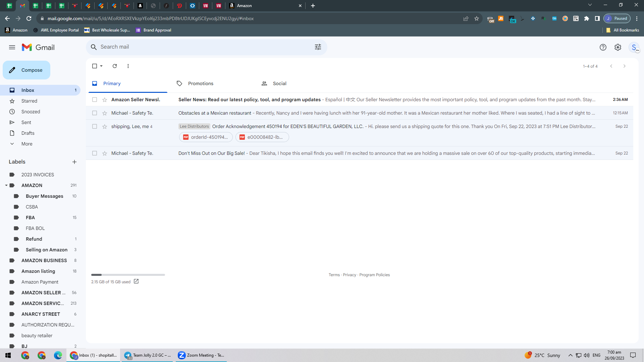Image resolution: width=644 pixels, height=362 pixels.
Task: Switch to the Promotions tab
Action: [213, 83]
